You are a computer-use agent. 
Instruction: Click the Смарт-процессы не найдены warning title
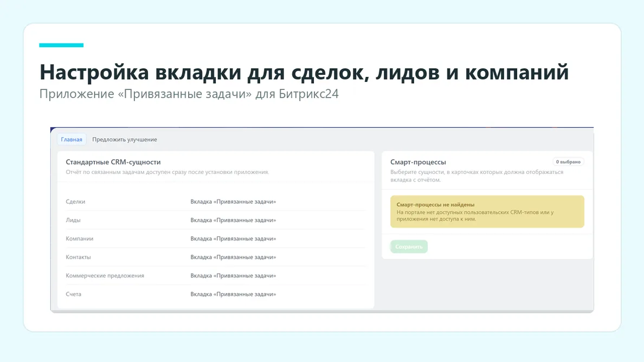(x=435, y=204)
